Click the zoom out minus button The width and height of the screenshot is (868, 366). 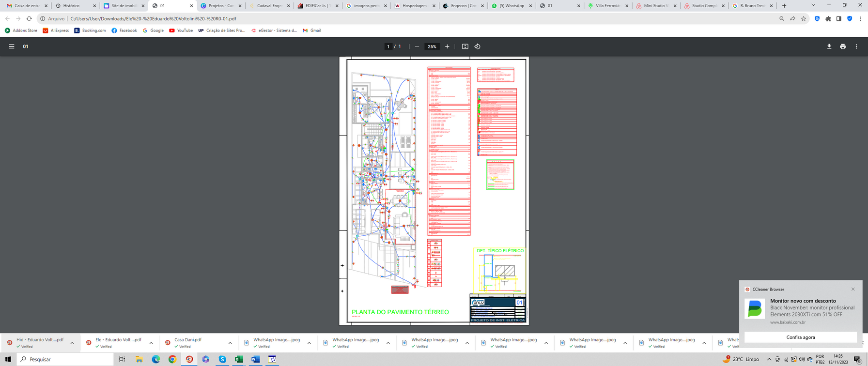point(417,46)
